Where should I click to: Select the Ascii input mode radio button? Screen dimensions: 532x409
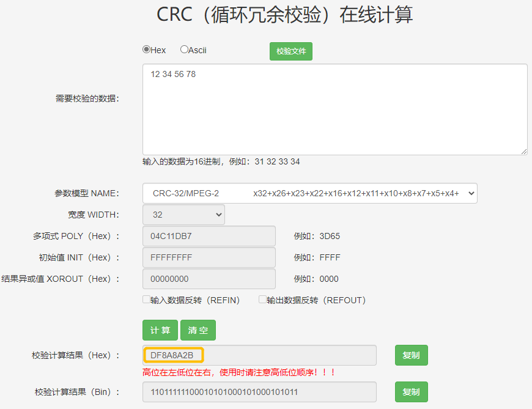tap(182, 50)
